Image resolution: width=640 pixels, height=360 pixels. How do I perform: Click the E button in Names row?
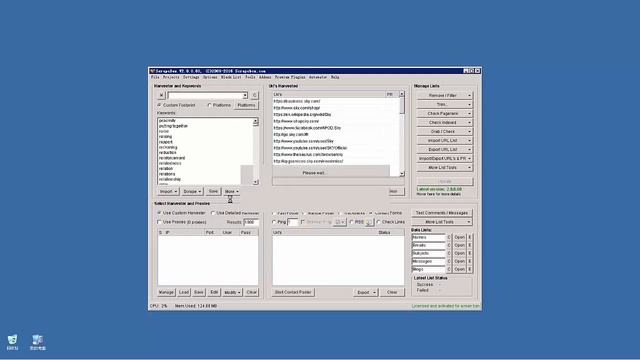[470, 237]
